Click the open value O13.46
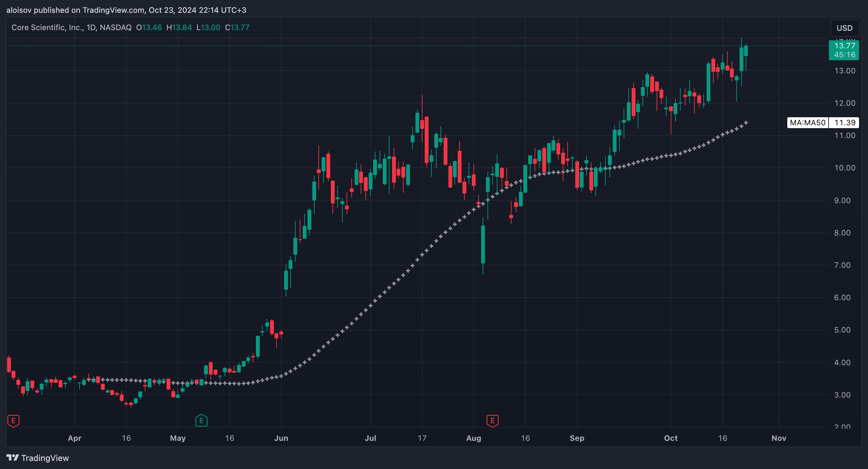 (149, 27)
